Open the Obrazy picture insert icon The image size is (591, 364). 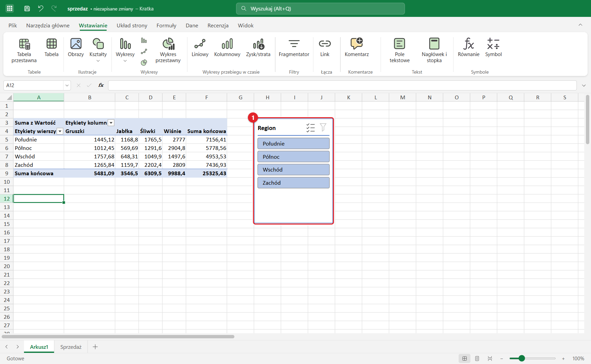coord(76,48)
